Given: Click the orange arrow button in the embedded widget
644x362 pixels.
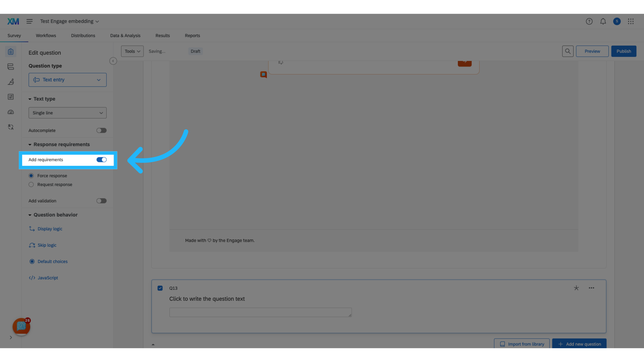Looking at the screenshot, I should point(465,63).
